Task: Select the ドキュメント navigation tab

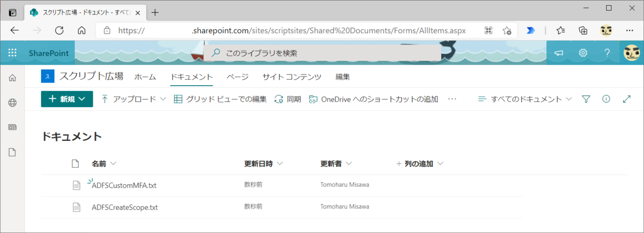Action: [x=192, y=77]
